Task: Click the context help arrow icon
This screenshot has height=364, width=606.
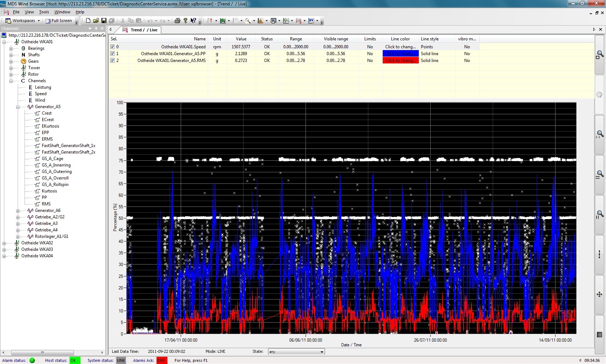Action: 193,21
